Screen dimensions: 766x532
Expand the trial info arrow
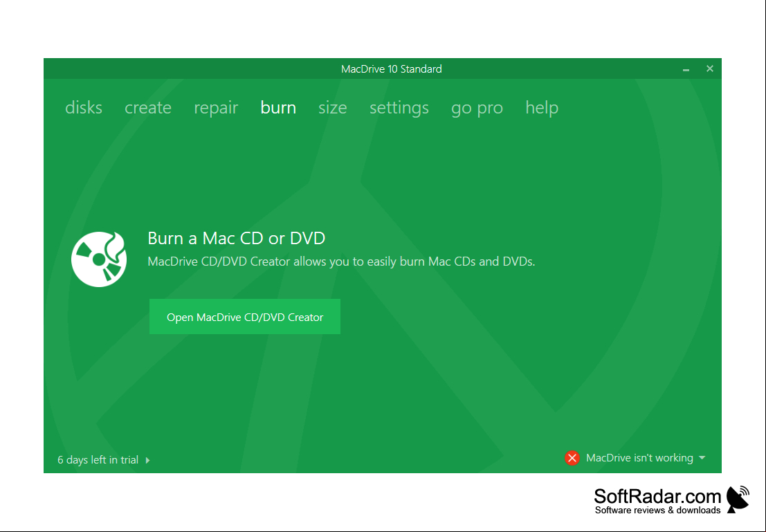(147, 460)
